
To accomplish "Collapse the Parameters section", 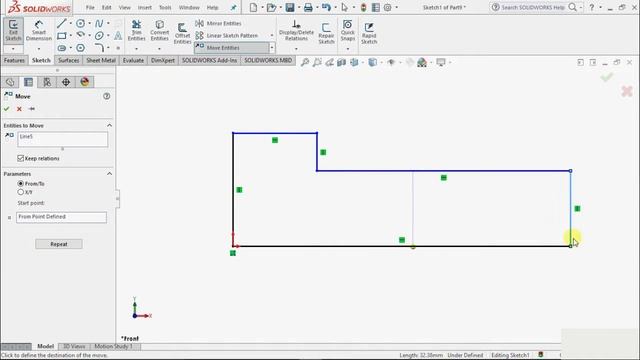I will click(109, 174).
